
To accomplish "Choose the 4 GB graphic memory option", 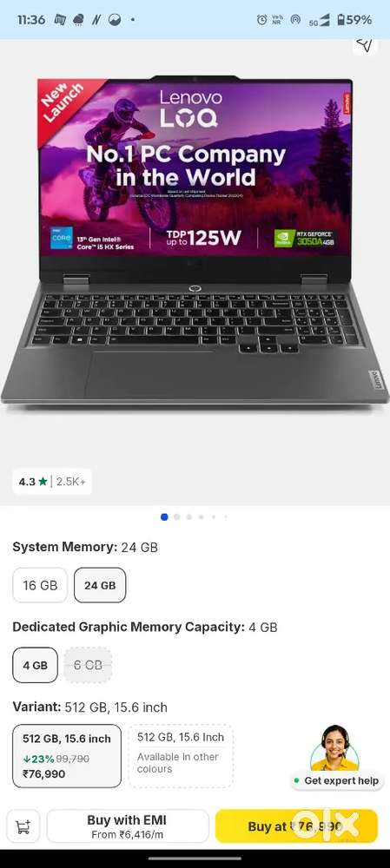I will [35, 665].
